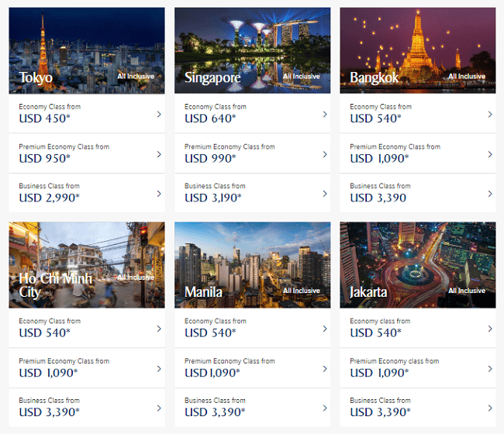Click the Manila skyline photo
This screenshot has height=434, width=504.
coord(252,265)
